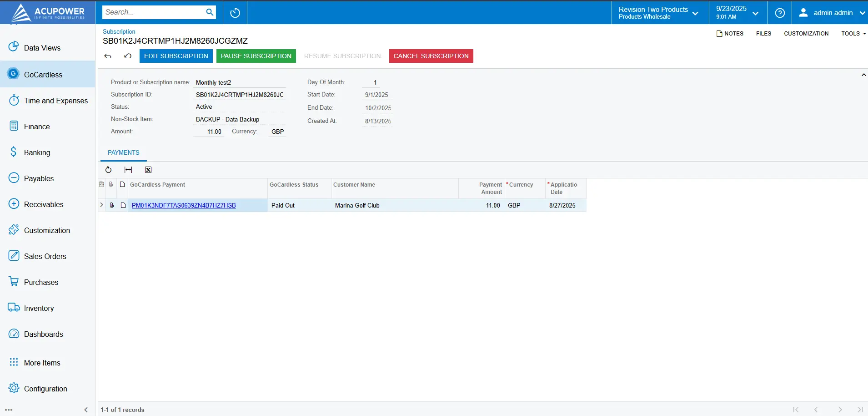Refresh the payments grid

108,170
